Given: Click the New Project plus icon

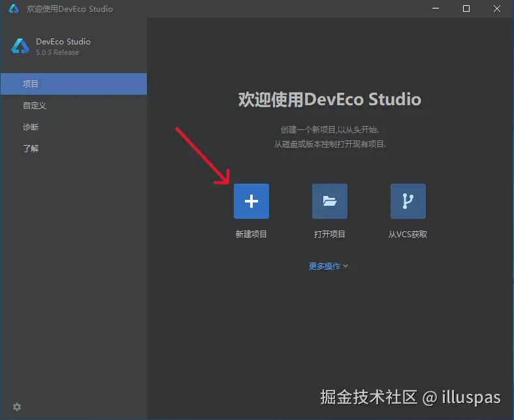Looking at the screenshot, I should click(x=251, y=201).
